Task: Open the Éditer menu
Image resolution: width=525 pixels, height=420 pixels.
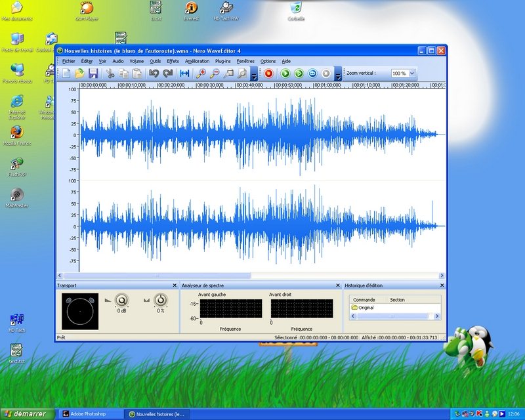Action: click(87, 61)
